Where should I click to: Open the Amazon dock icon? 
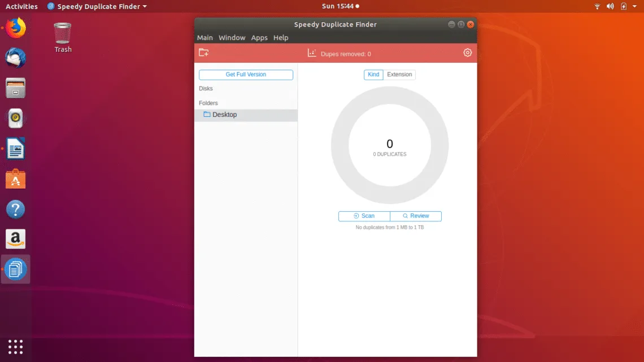click(x=16, y=239)
